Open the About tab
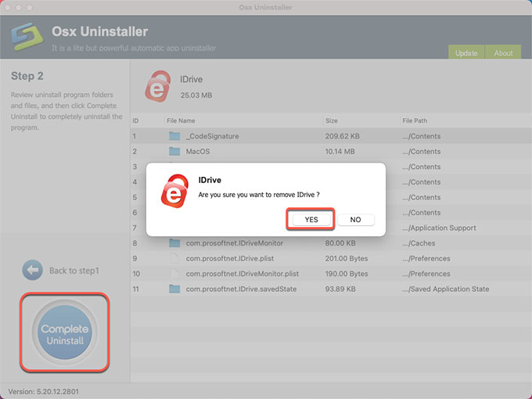 coord(503,52)
